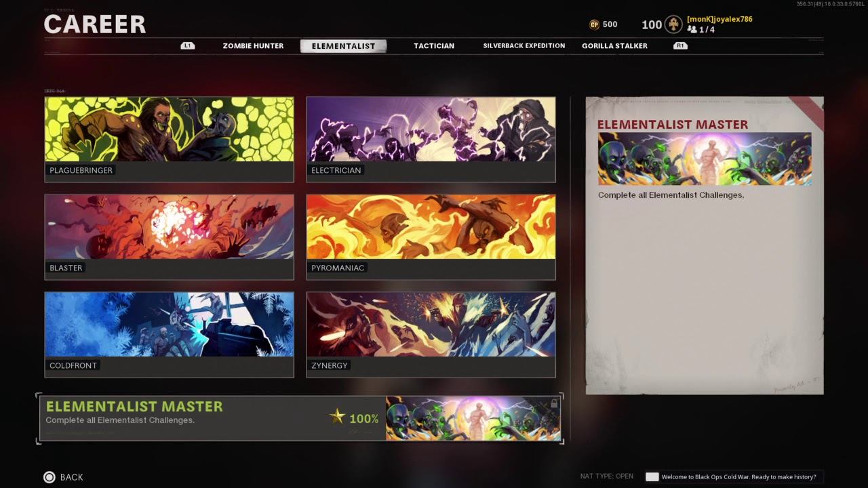Open the Zynergy challenge card
Image resolution: width=868 pixels, height=488 pixels.
[x=431, y=335]
